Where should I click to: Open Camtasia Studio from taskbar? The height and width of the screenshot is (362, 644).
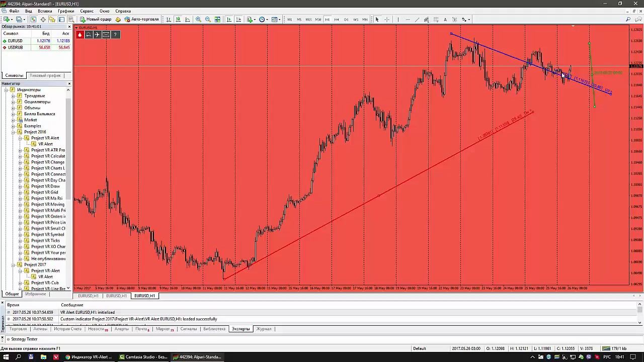143,357
